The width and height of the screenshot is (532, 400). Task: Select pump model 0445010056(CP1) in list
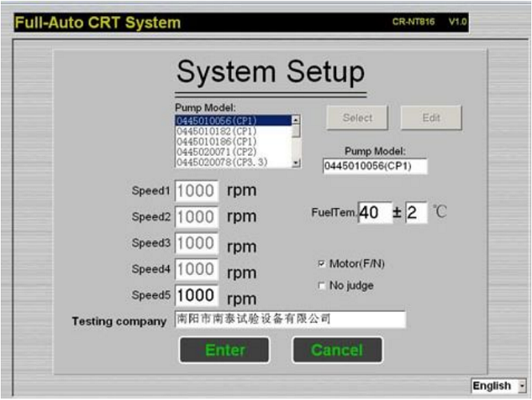click(232, 121)
